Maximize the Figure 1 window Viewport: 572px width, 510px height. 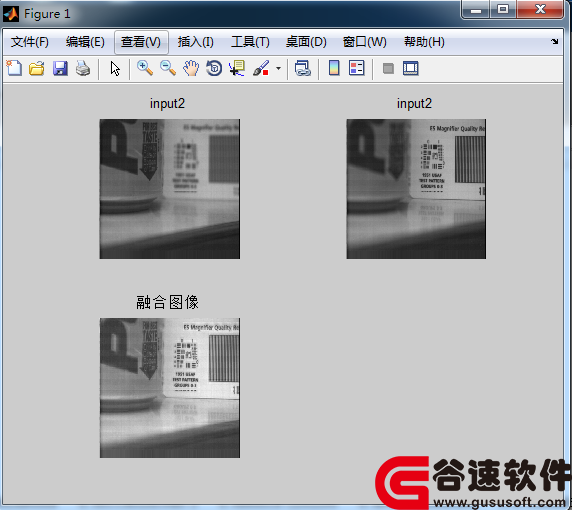tap(503, 9)
